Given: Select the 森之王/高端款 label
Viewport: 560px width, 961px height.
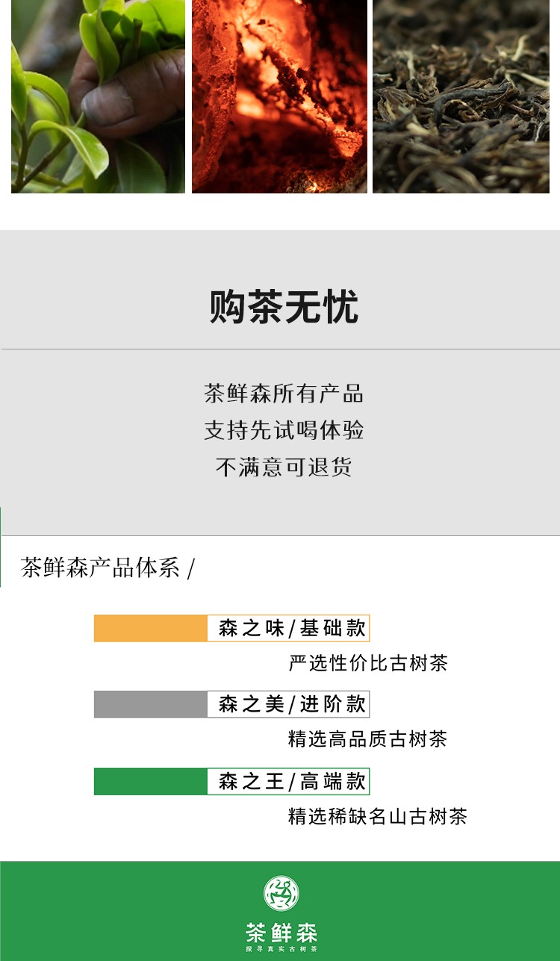Looking at the screenshot, I should point(292,781).
